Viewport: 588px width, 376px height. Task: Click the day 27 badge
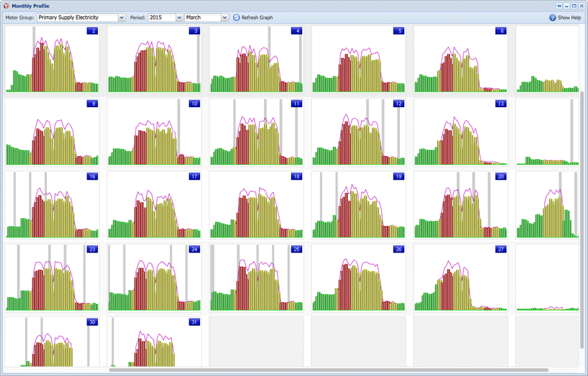[x=500, y=249]
